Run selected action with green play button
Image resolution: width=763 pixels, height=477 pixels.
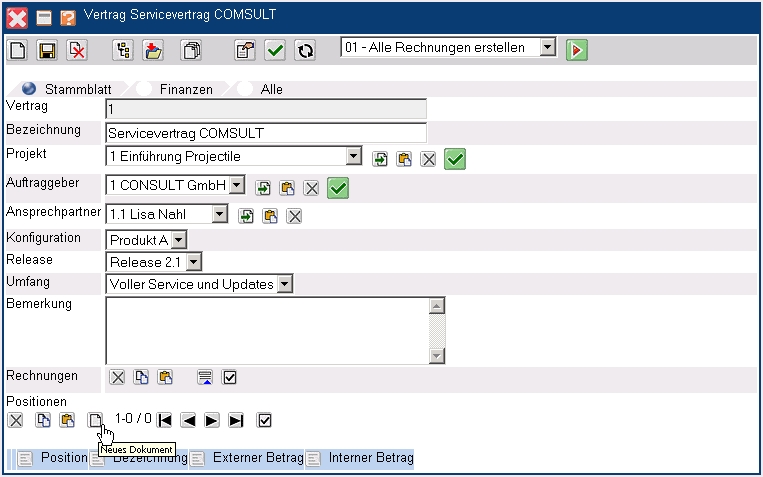(x=577, y=50)
